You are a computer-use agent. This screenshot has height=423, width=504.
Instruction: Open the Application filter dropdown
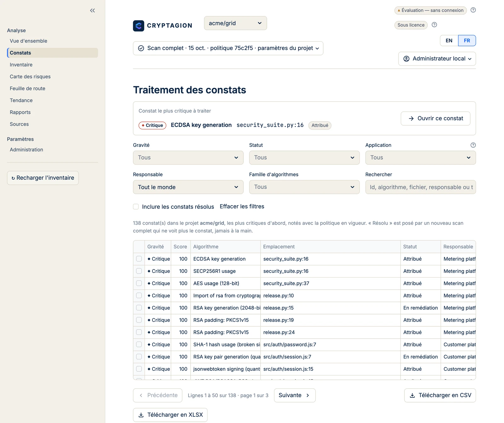click(x=421, y=158)
